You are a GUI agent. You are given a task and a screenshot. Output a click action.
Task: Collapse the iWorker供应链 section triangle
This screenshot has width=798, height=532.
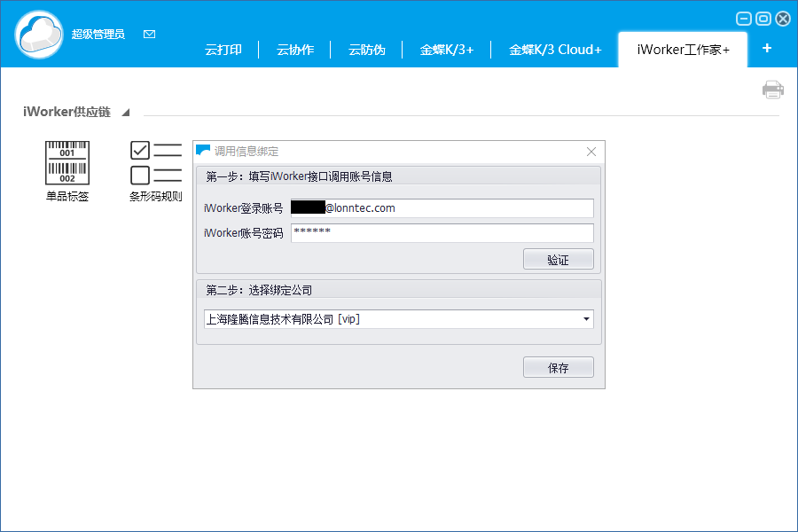tap(126, 112)
